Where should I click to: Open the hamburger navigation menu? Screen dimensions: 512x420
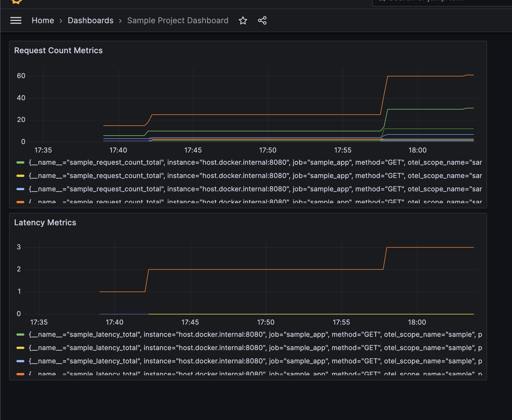pos(16,20)
